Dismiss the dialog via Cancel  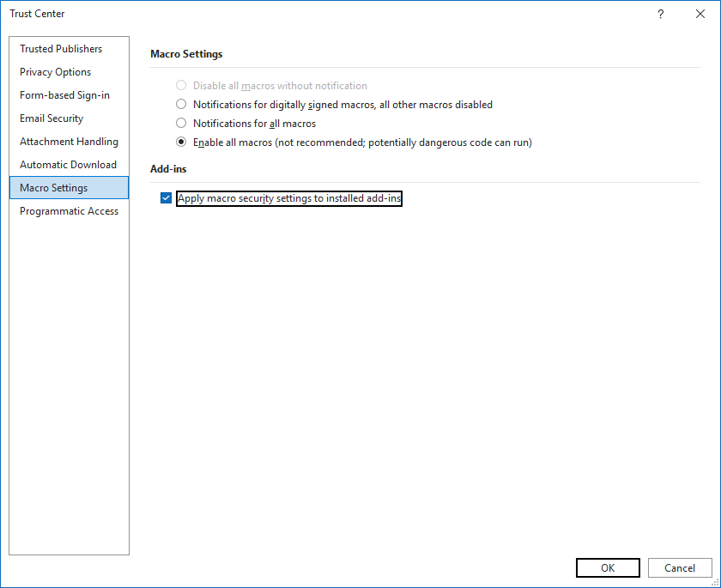[x=680, y=567]
